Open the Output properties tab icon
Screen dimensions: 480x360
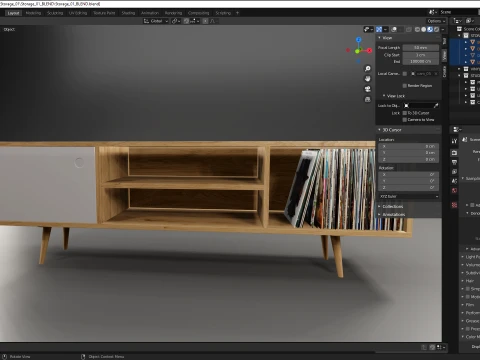pos(454,162)
